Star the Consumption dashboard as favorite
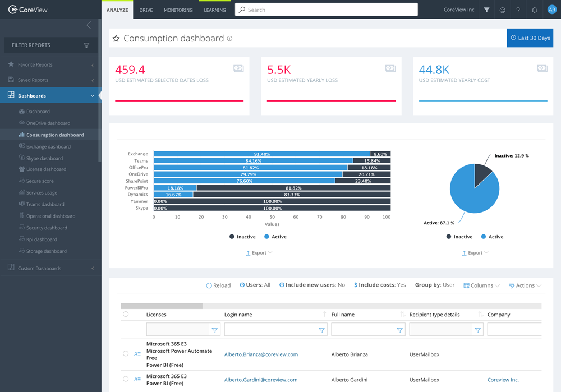Viewport: 561px width, 392px height. 116,38
